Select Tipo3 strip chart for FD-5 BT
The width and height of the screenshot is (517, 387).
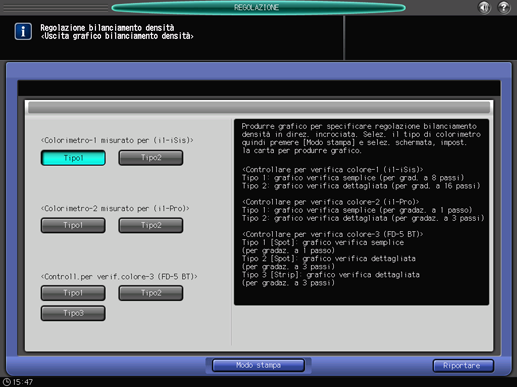click(x=73, y=313)
